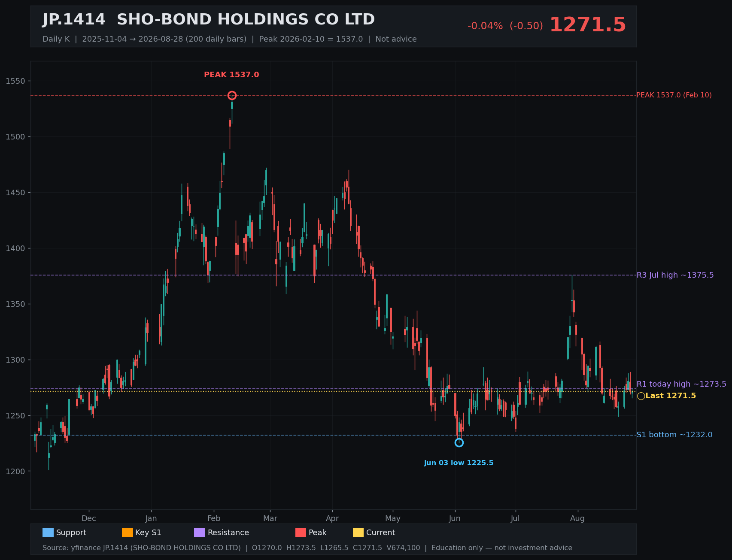This screenshot has height=560, width=732.
Task: Click the 1250 y-axis tick label
Action: click(x=15, y=416)
